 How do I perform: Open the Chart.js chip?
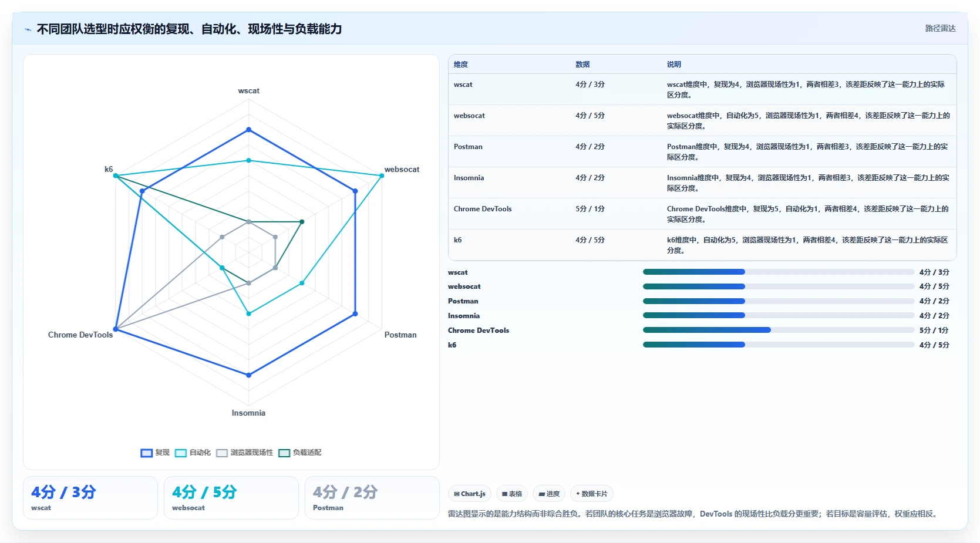tap(470, 494)
